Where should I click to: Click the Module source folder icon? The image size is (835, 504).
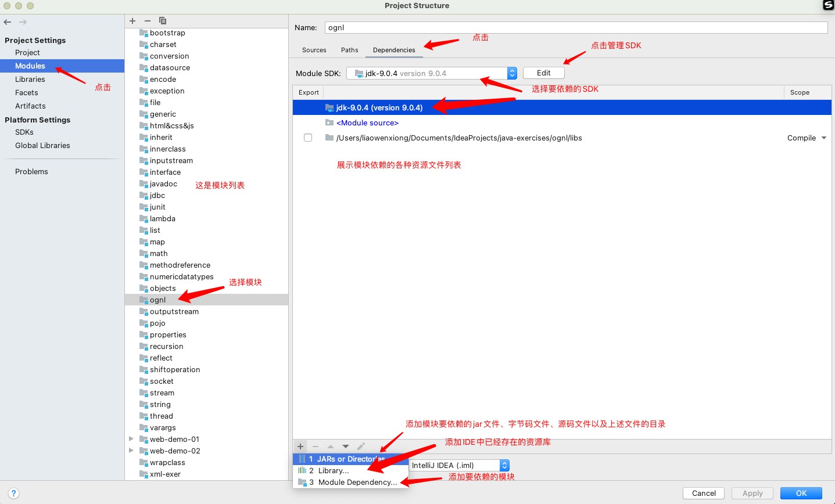click(x=329, y=123)
